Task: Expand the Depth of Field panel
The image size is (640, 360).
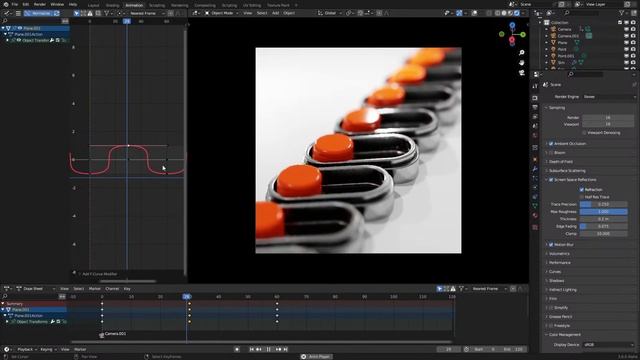Action: [561, 162]
